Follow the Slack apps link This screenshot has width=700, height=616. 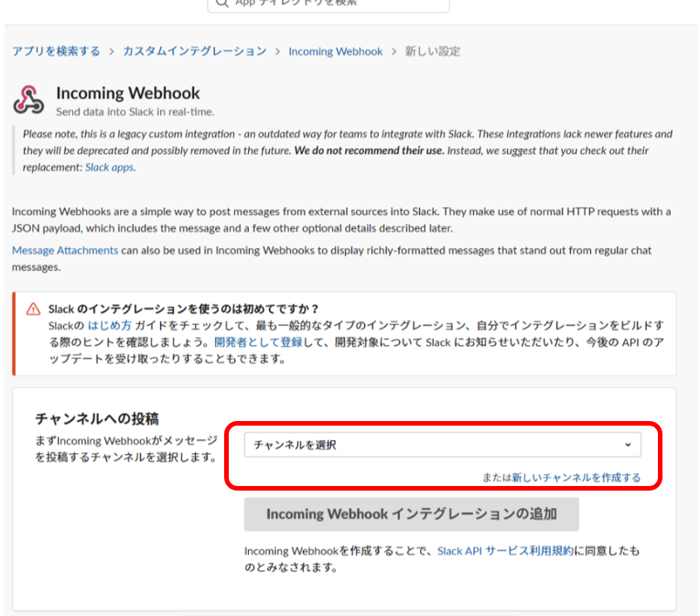(110, 168)
